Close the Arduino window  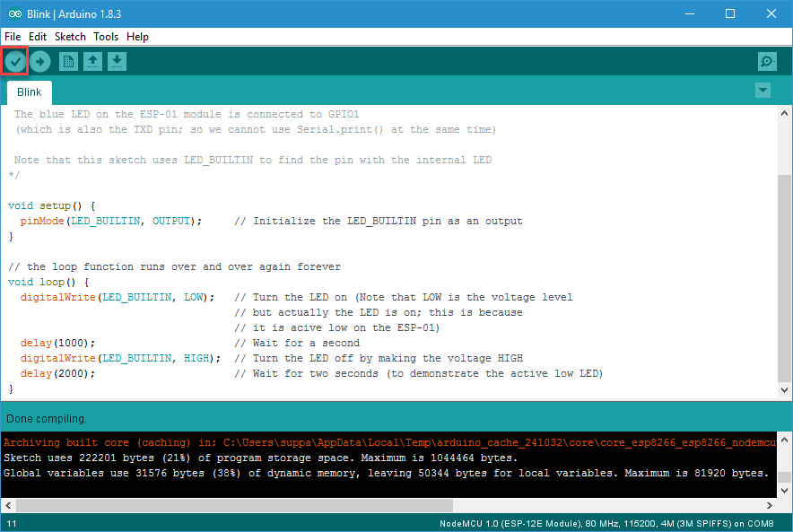tap(771, 13)
